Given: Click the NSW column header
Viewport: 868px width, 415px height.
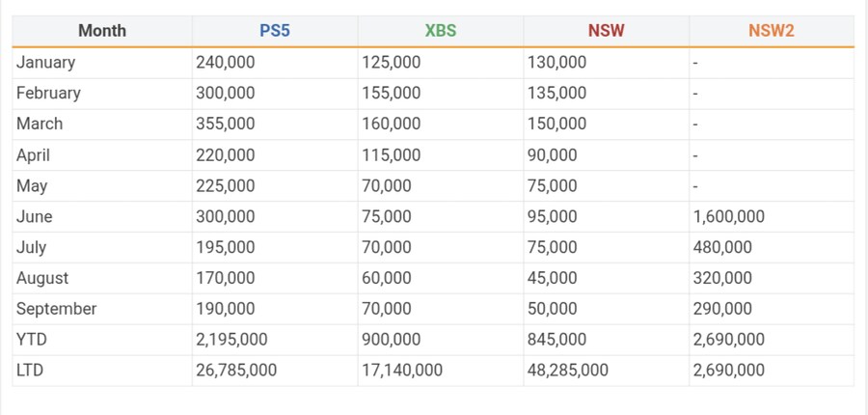Looking at the screenshot, I should coord(607,31).
